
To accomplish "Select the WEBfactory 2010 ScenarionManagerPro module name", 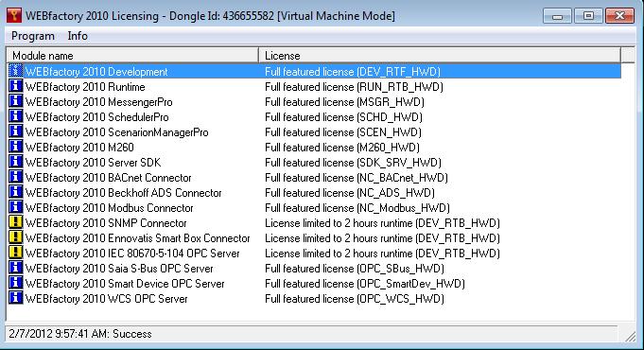I will (x=117, y=132).
